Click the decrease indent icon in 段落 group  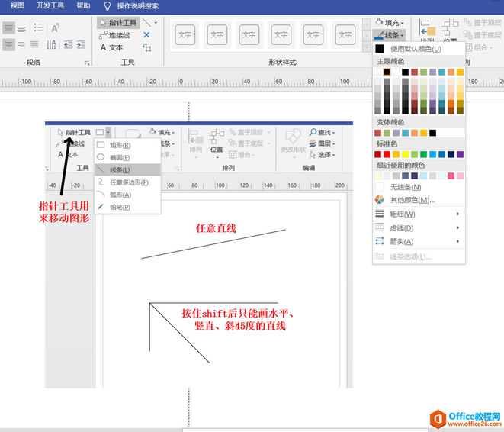point(67,44)
